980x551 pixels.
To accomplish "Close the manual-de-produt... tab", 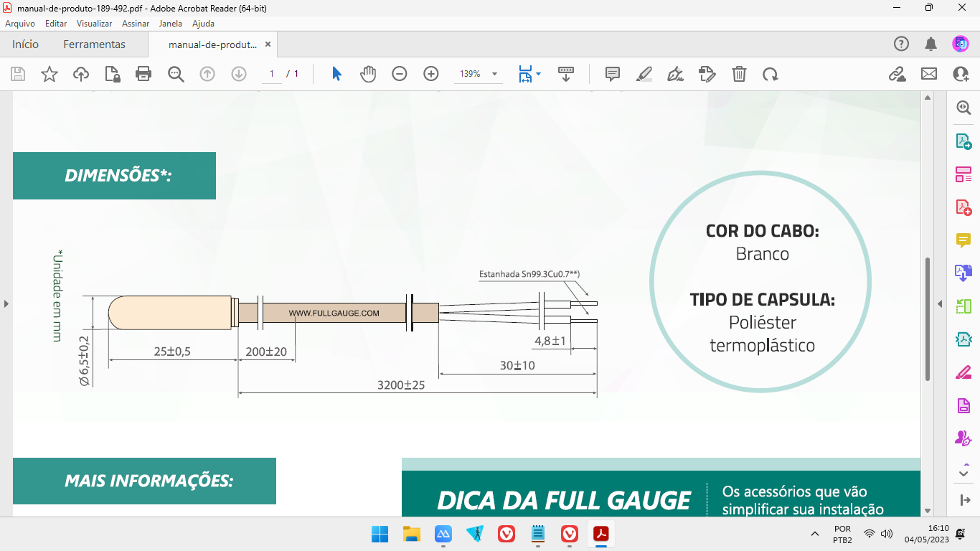I will [268, 44].
